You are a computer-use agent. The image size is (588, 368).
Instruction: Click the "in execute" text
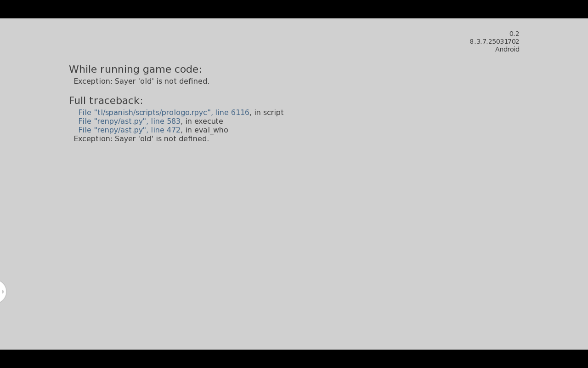[x=204, y=121]
